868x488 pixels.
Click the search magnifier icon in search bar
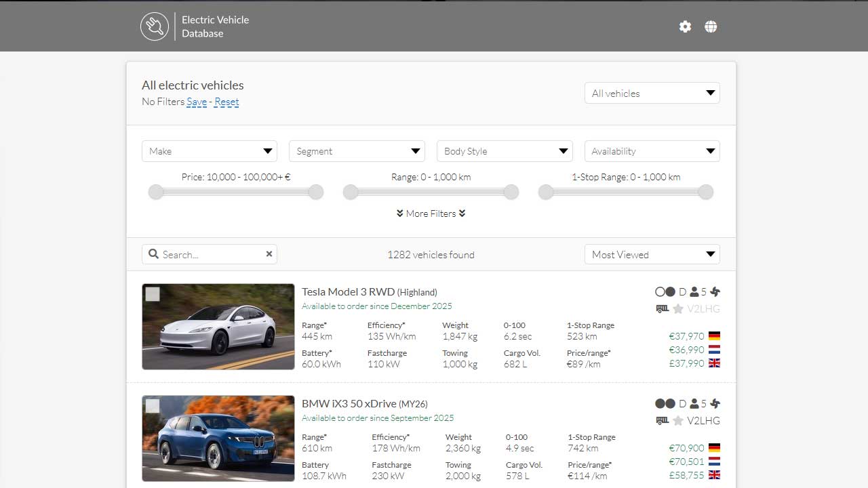coord(154,253)
